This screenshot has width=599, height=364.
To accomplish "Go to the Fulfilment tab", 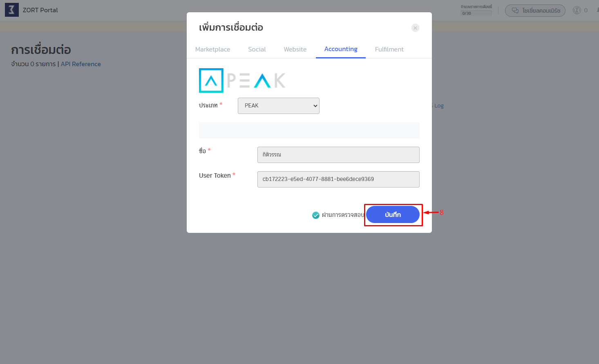I will pos(389,49).
